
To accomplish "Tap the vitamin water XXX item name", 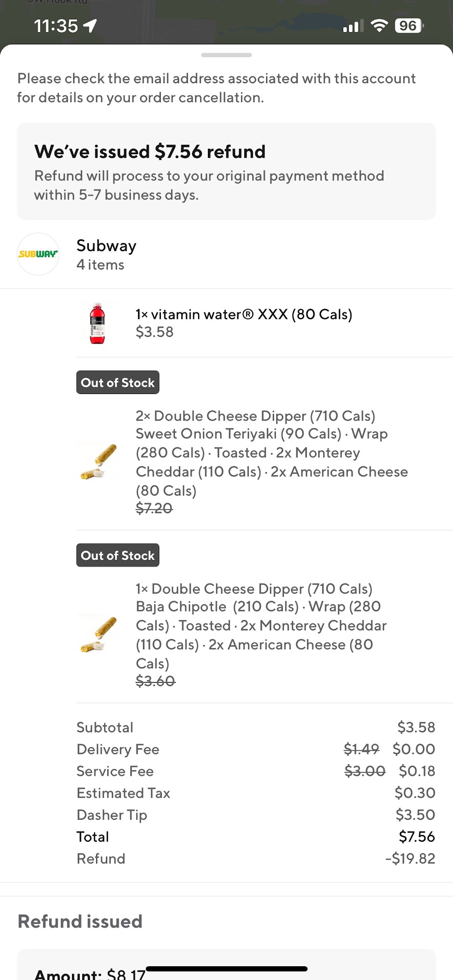I will click(244, 314).
